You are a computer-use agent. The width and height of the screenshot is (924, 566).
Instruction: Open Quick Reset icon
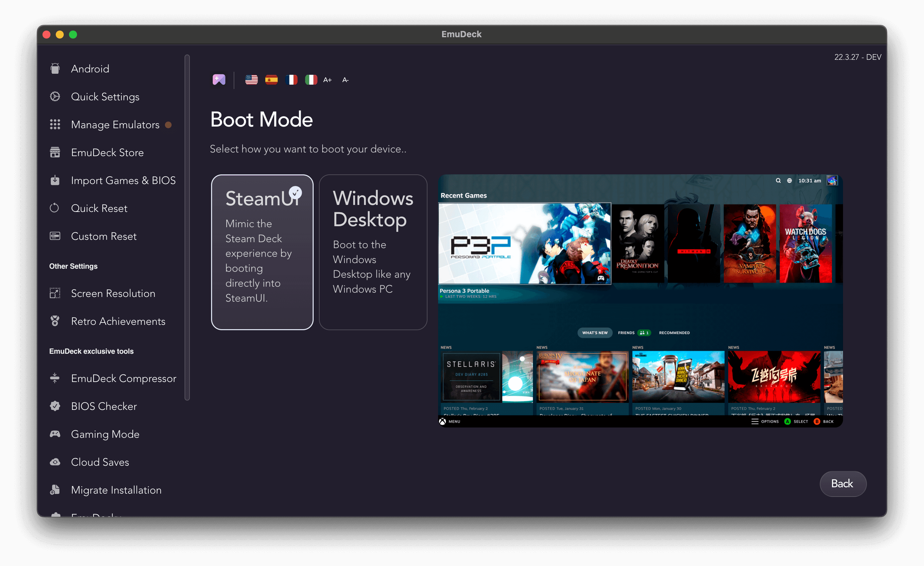click(55, 208)
